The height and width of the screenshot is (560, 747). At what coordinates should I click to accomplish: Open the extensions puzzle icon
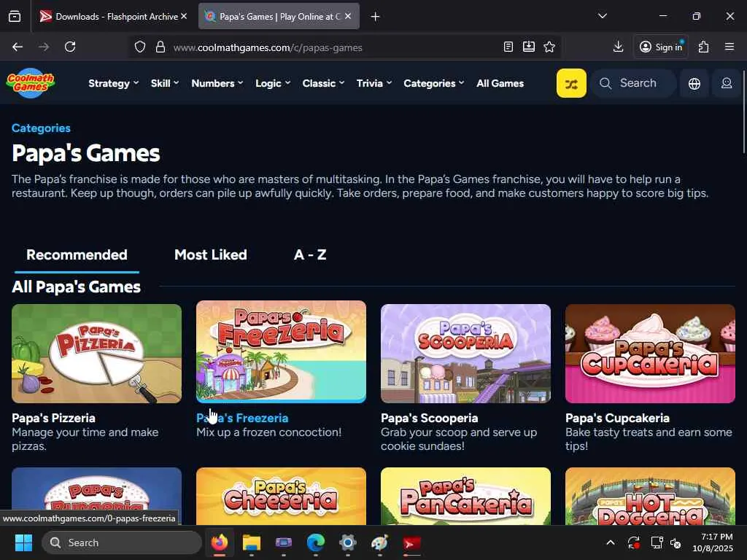pyautogui.click(x=703, y=47)
